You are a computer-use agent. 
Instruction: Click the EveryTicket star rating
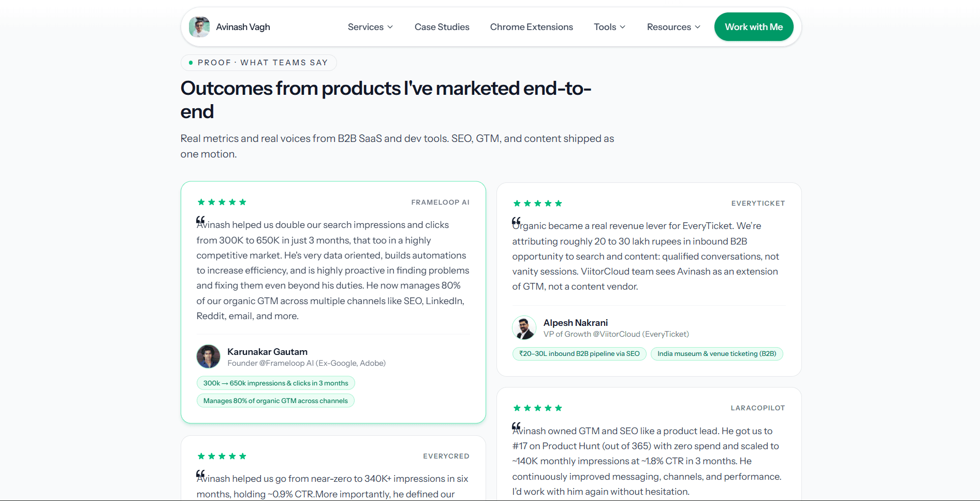[x=537, y=203]
